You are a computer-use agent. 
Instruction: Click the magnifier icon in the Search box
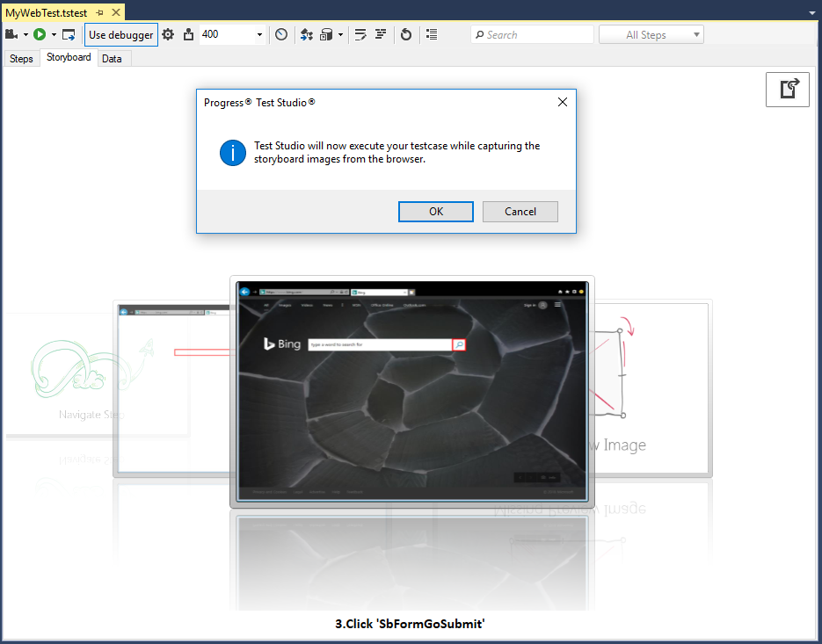point(479,34)
